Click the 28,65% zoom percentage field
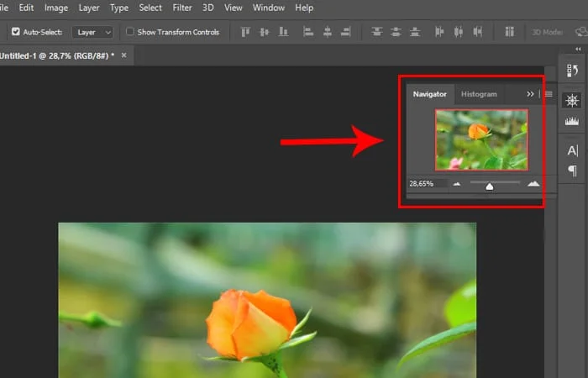The image size is (588, 378). pyautogui.click(x=427, y=184)
